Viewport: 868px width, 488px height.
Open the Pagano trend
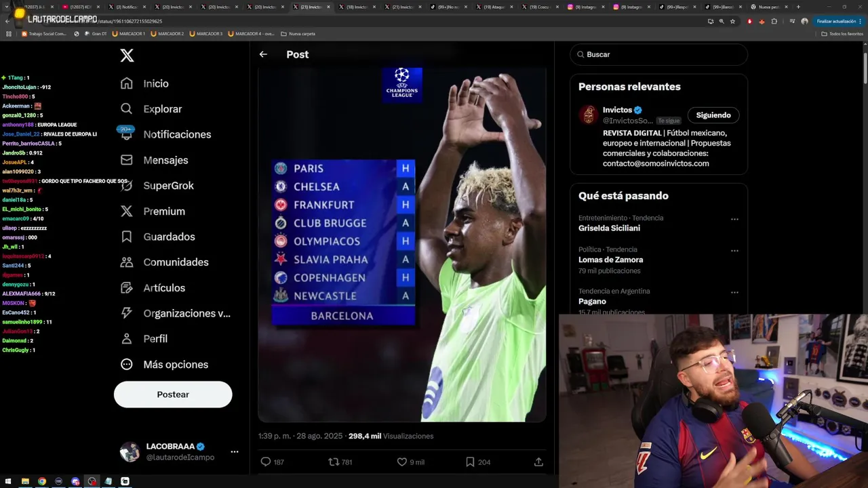pyautogui.click(x=592, y=302)
